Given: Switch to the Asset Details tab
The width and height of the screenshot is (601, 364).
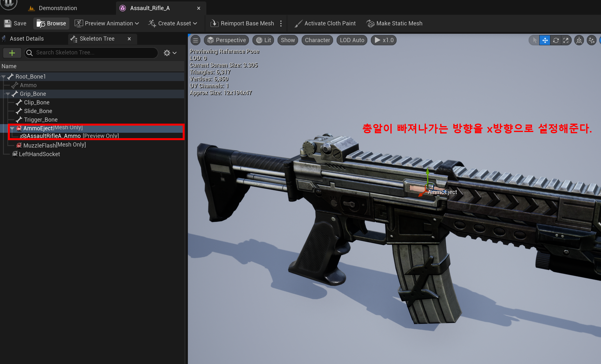Looking at the screenshot, I should 27,39.
